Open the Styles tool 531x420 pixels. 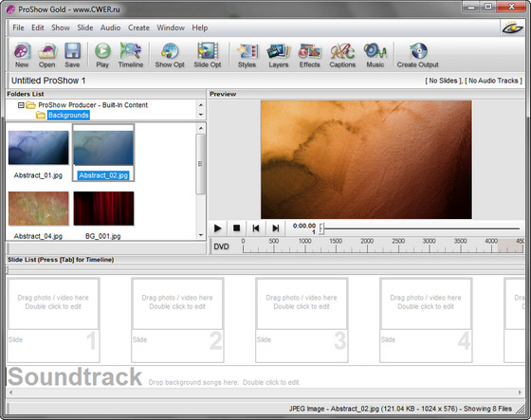point(247,55)
